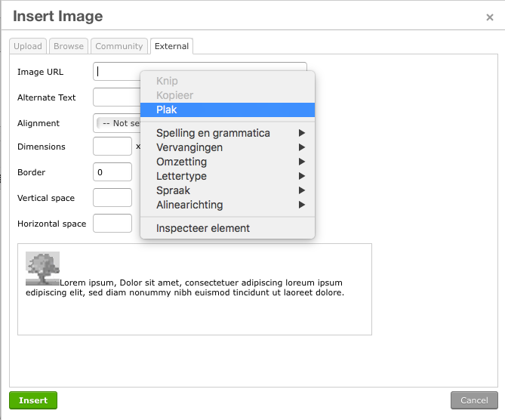This screenshot has width=505, height=420.
Task: Switch to the Upload tab
Action: 28,46
